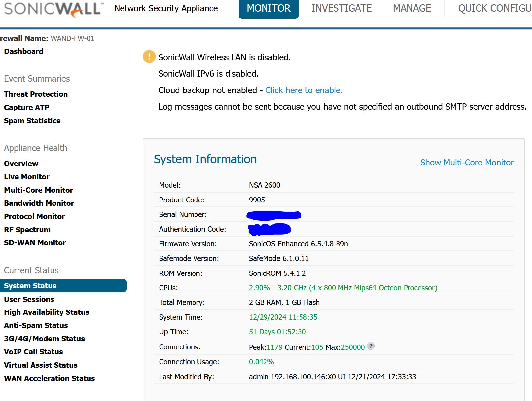532x401 pixels.
Task: Click the Network Security Appliance title
Action: tap(166, 8)
